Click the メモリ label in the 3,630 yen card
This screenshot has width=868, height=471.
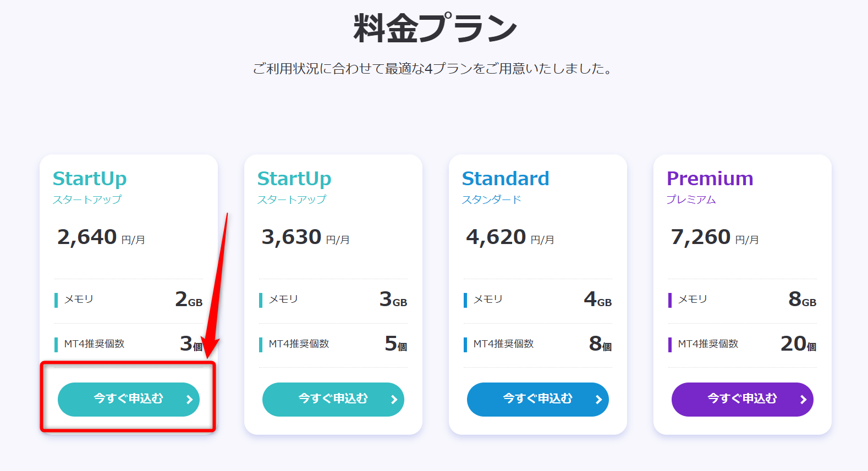[x=283, y=300]
